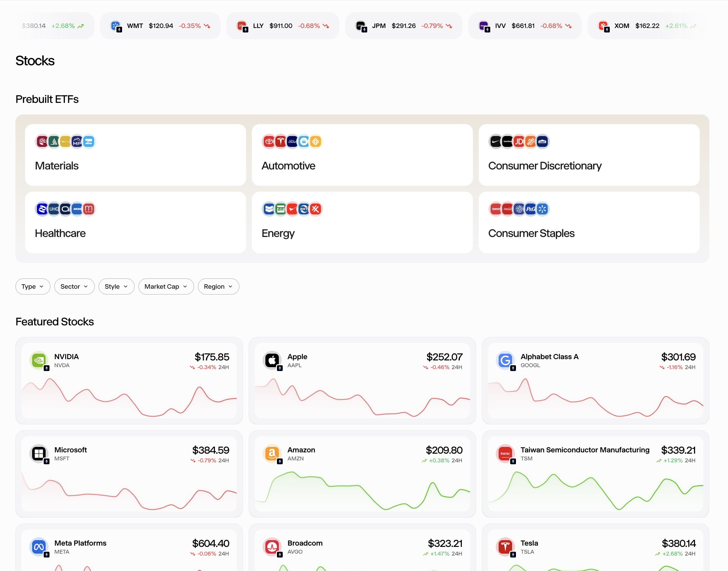The height and width of the screenshot is (571, 728).
Task: Click the Tesla logo in Featured Stocks
Action: point(505,547)
